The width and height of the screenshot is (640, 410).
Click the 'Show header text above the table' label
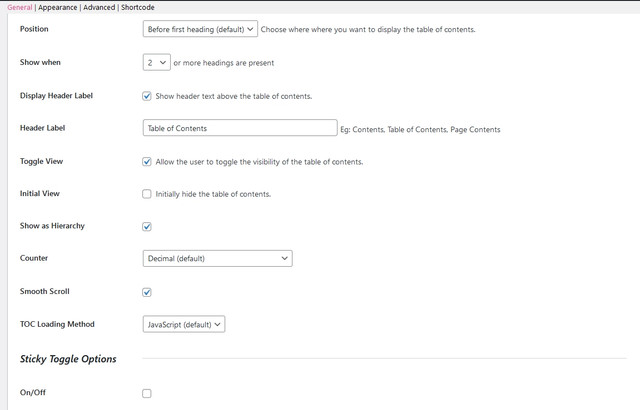click(233, 96)
